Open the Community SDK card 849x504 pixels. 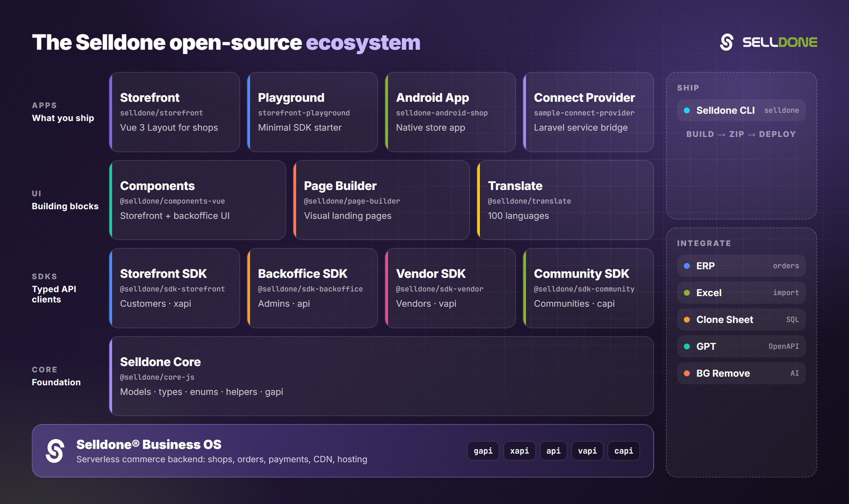[589, 288]
